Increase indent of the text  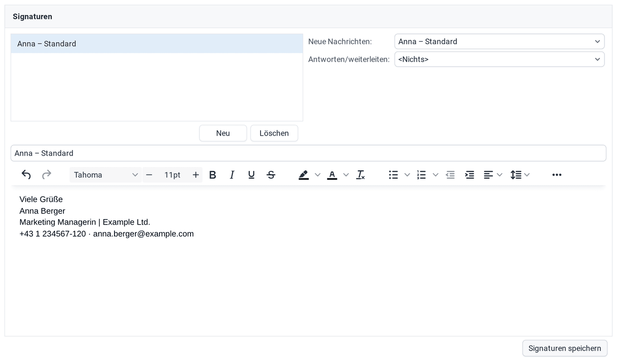pos(470,175)
